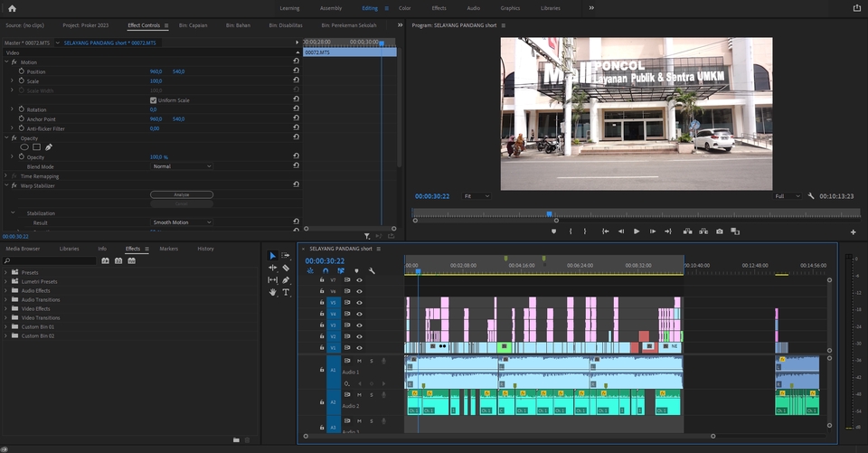Screen dimensions: 868x453
Task: Export frame with camera icon
Action: 720,231
